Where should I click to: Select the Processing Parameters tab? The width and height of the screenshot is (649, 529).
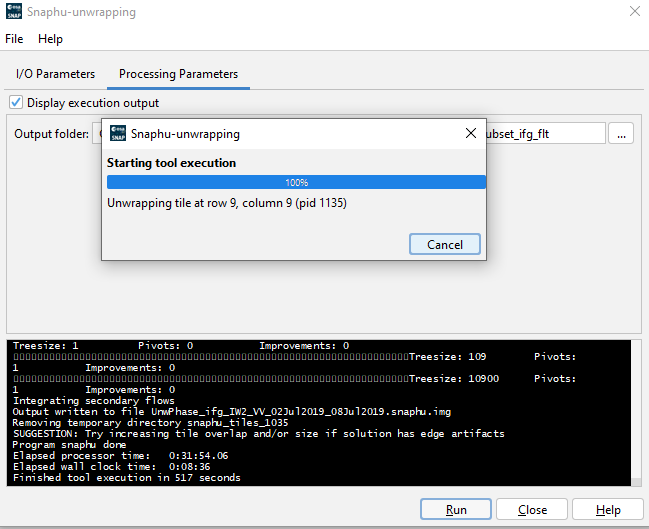pos(178,74)
